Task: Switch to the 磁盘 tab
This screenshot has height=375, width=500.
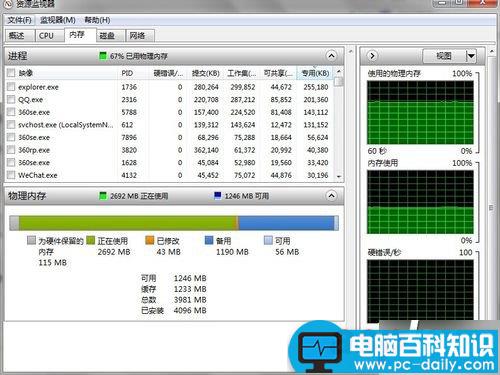Action: 110,35
